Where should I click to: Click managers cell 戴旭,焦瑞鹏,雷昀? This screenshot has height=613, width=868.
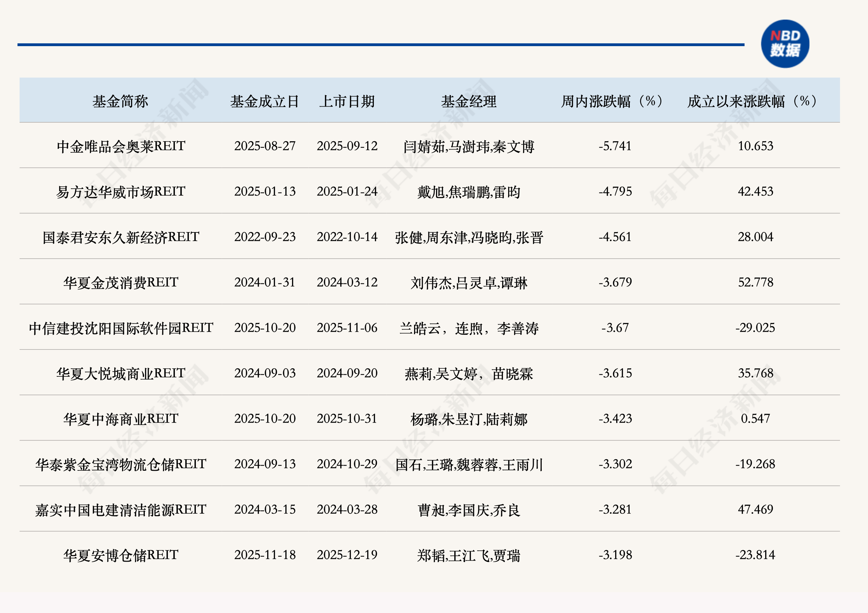coord(469,192)
